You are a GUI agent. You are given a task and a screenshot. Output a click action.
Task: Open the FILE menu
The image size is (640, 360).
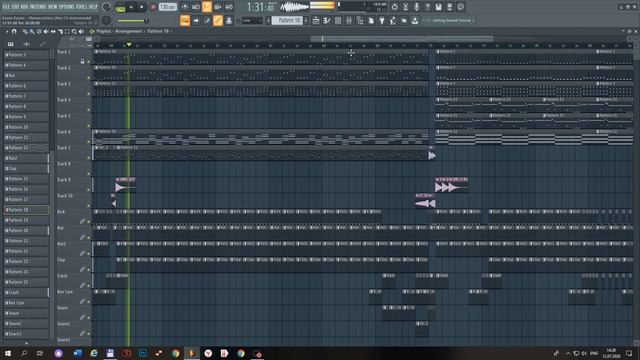(x=6, y=7)
